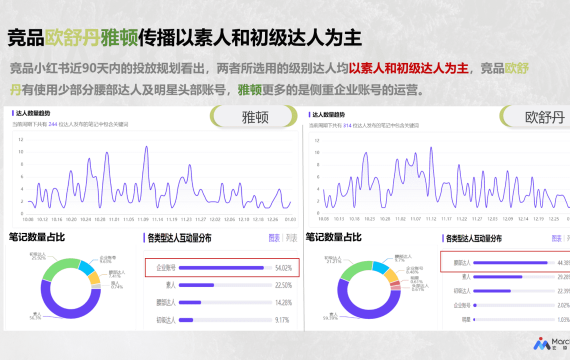Click the 腰部达人 14.28% progress bar
The height and width of the screenshot is (360, 570).
pos(225,303)
